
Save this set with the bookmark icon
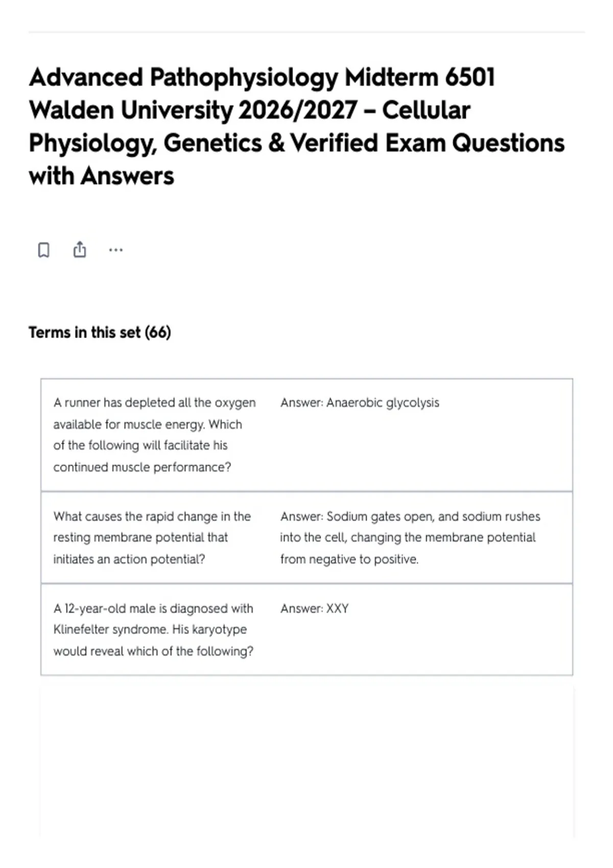click(44, 250)
